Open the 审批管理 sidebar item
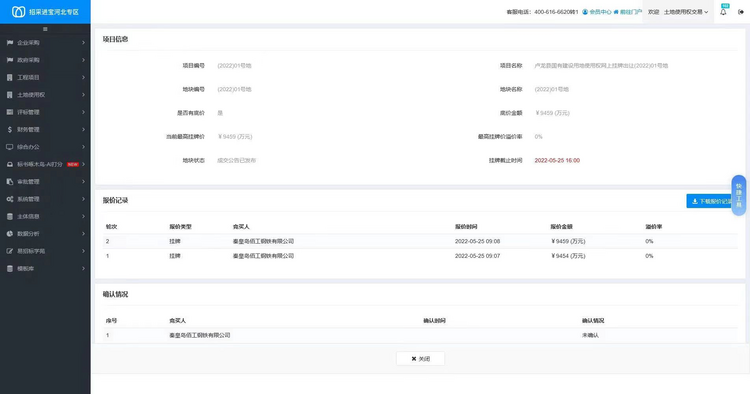This screenshot has height=394, width=750. [45, 182]
